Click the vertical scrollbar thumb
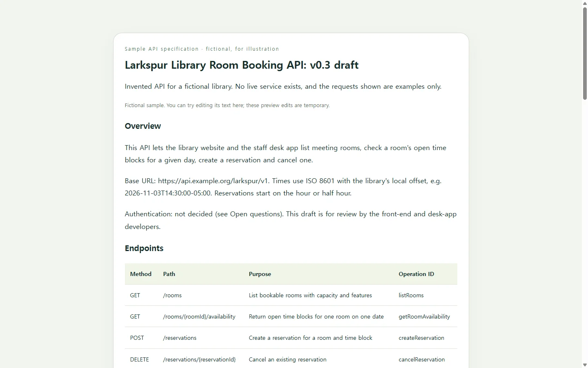The height and width of the screenshot is (368, 588). click(585, 53)
